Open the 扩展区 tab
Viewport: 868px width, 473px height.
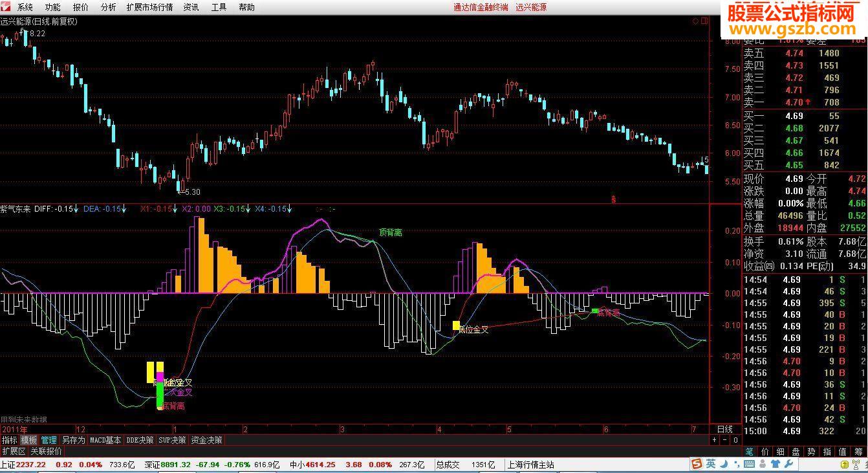tap(14, 451)
